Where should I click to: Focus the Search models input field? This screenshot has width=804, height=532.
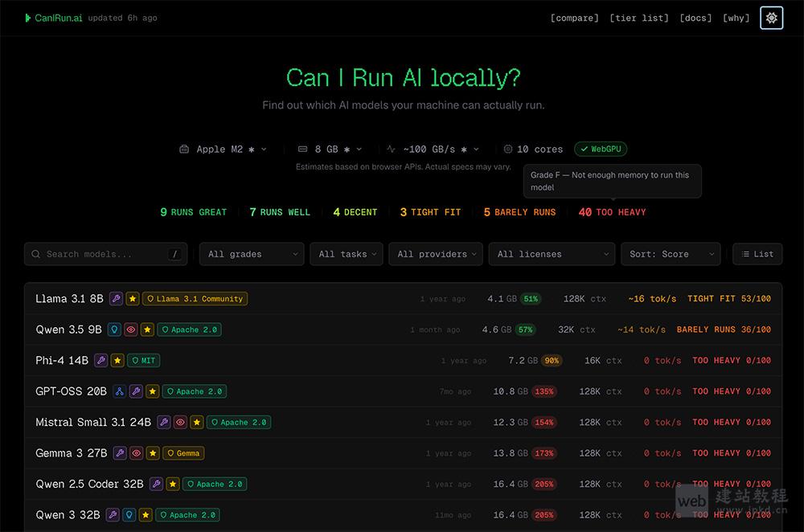pos(105,254)
